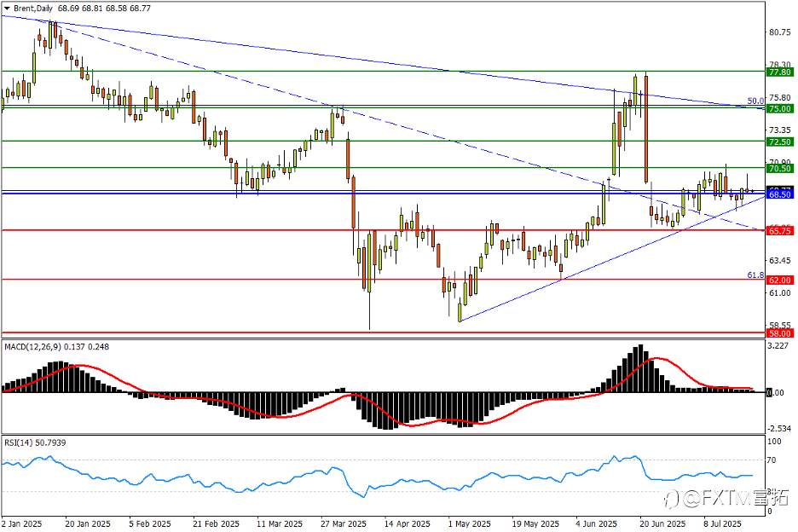Click the 8 Jul 2025 date label
Viewport: 798px width, 532px height.
tap(723, 523)
